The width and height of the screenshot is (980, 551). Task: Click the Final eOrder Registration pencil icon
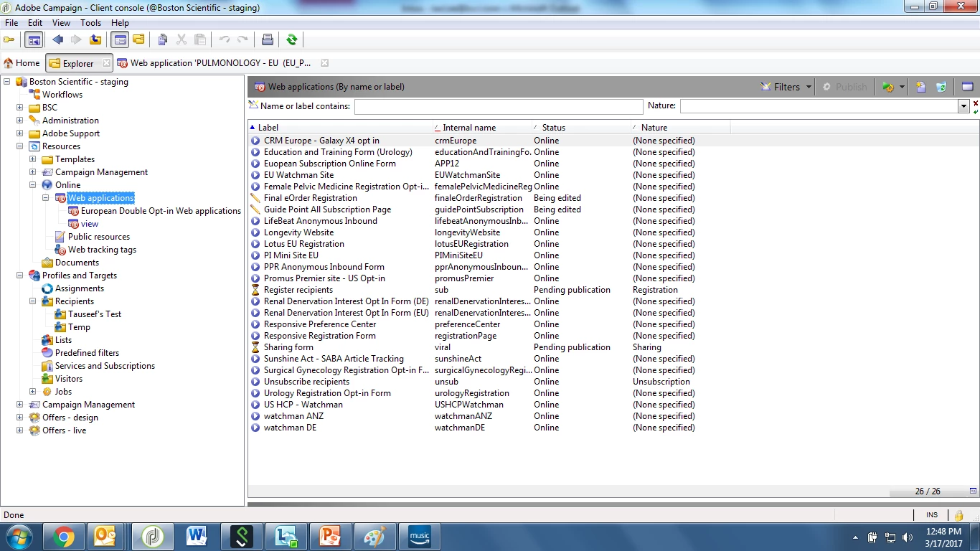pos(255,198)
